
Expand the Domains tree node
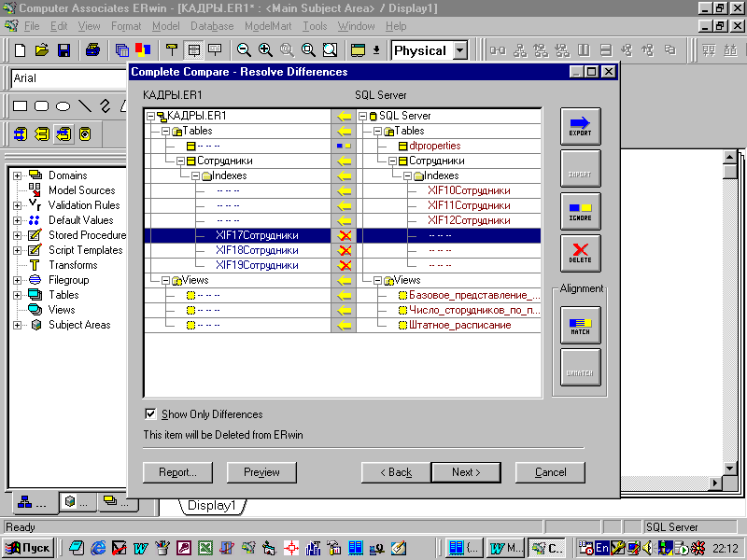(17, 175)
